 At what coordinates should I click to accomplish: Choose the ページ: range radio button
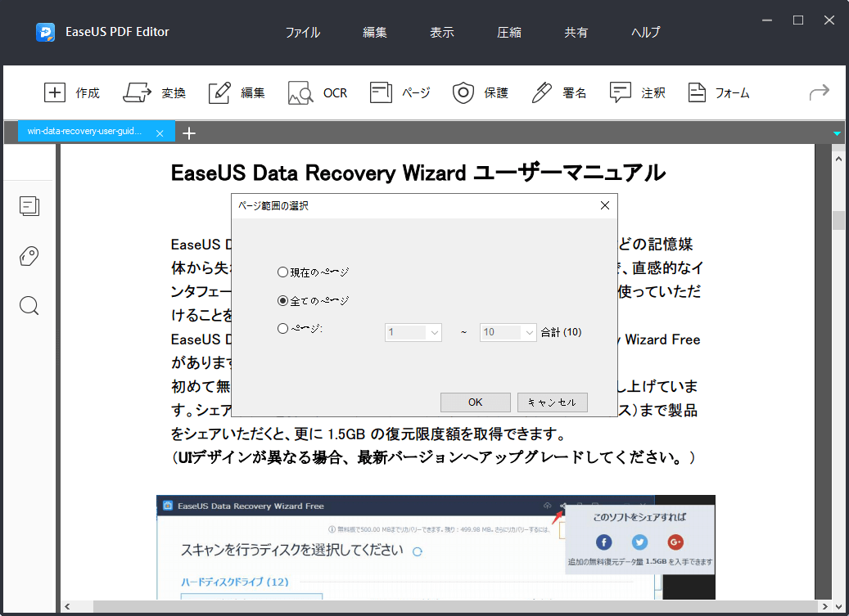tap(283, 328)
